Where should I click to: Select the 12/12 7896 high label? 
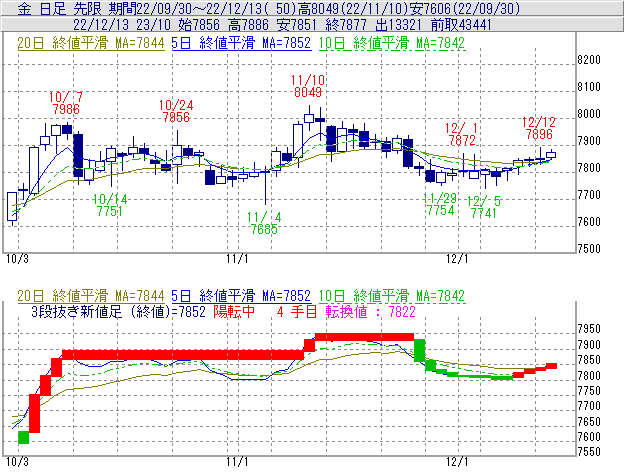coord(539,128)
